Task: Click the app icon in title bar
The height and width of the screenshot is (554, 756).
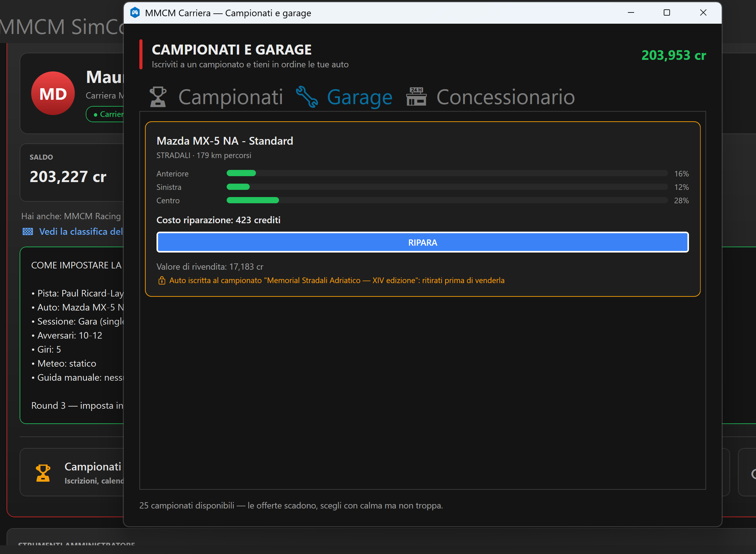Action: click(x=135, y=13)
